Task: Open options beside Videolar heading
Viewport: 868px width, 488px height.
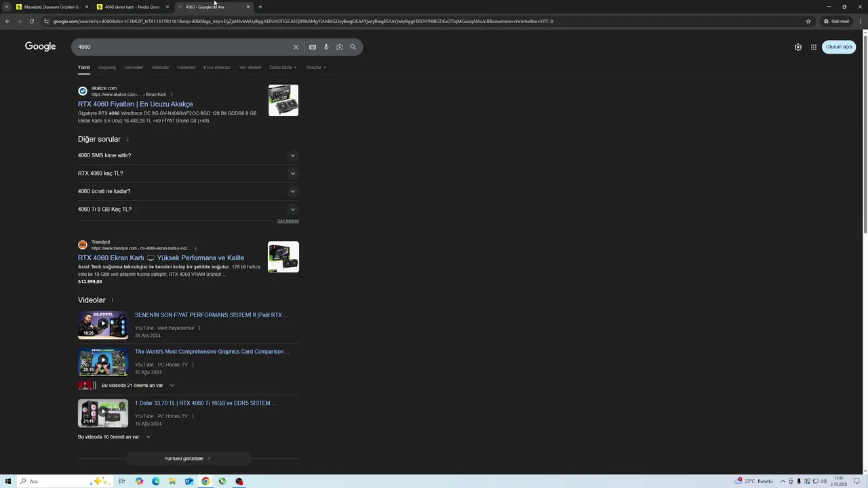Action: click(x=113, y=300)
